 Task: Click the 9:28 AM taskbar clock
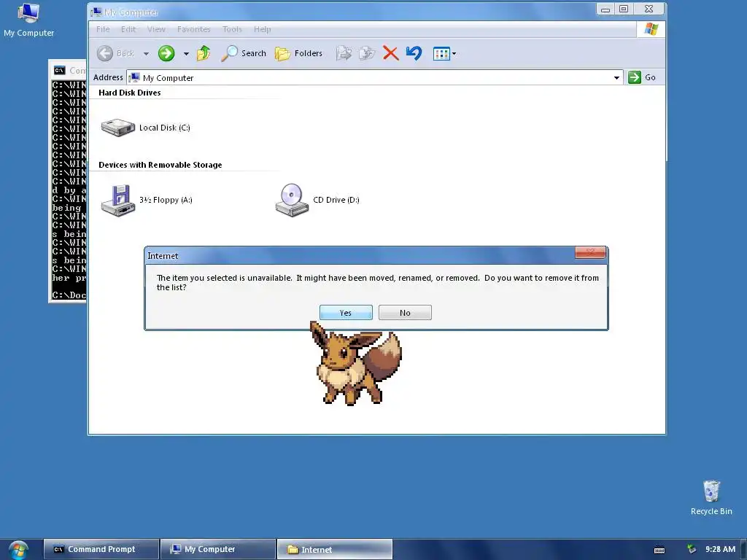(x=720, y=549)
